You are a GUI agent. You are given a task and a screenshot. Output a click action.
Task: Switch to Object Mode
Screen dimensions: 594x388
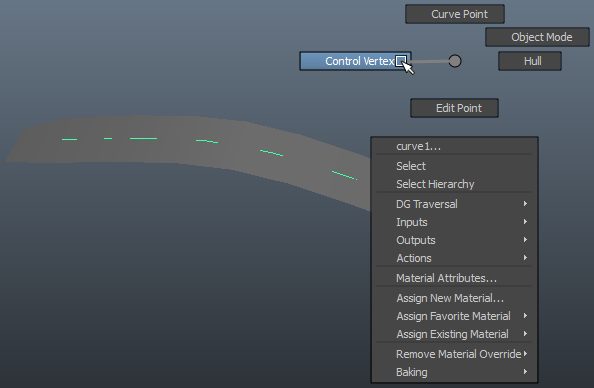tap(537, 37)
